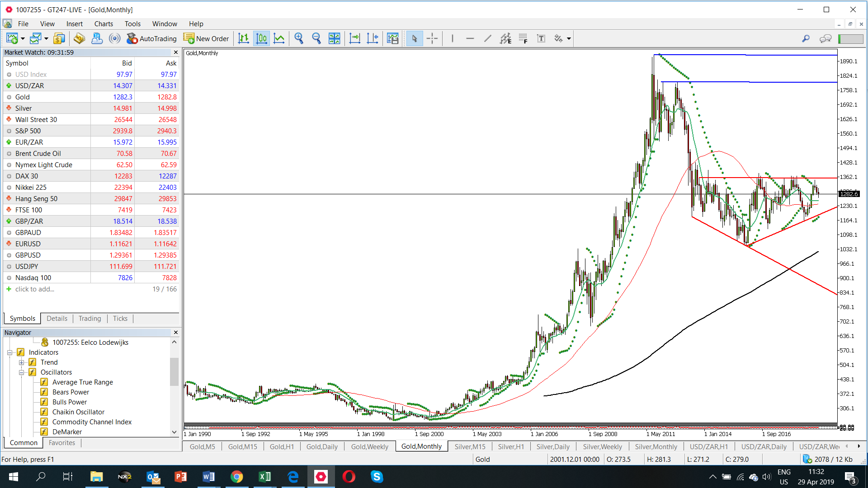
Task: Open the New Chart dropdown arrow
Action: click(23, 38)
